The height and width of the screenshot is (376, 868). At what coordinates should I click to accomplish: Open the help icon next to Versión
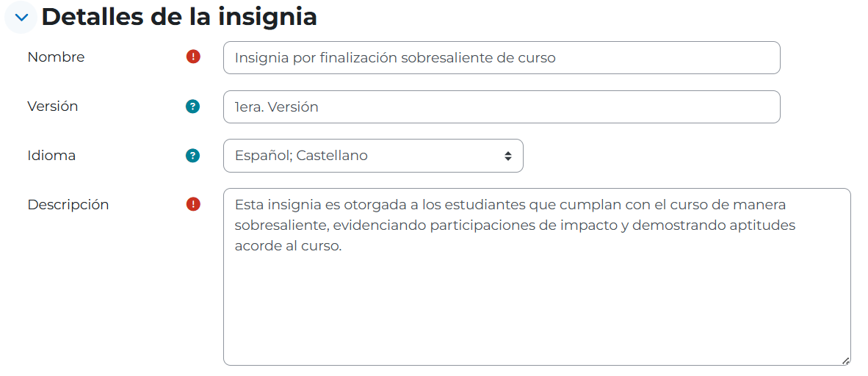(192, 106)
